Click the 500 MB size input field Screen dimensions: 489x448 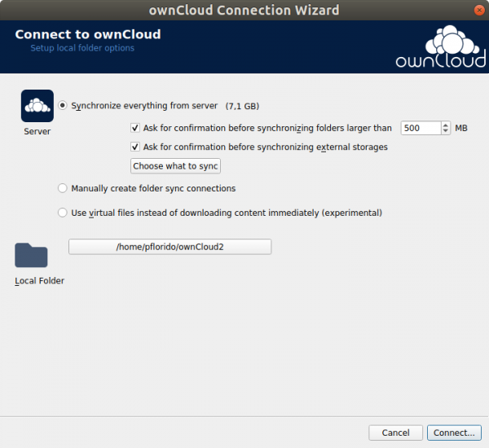coord(421,128)
